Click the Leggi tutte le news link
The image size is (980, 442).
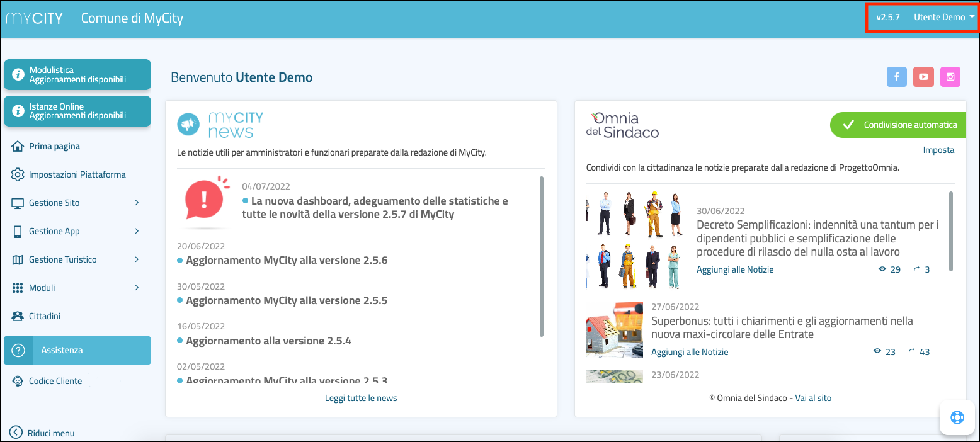[x=361, y=398]
